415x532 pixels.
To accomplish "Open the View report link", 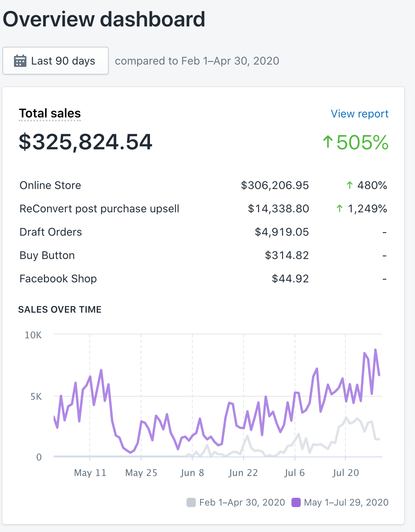I will coord(359,114).
